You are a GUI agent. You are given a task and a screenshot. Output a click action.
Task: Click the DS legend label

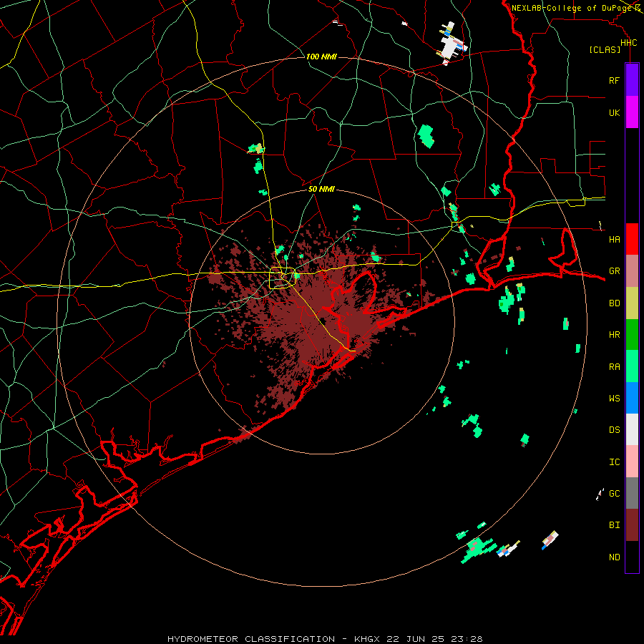click(614, 430)
